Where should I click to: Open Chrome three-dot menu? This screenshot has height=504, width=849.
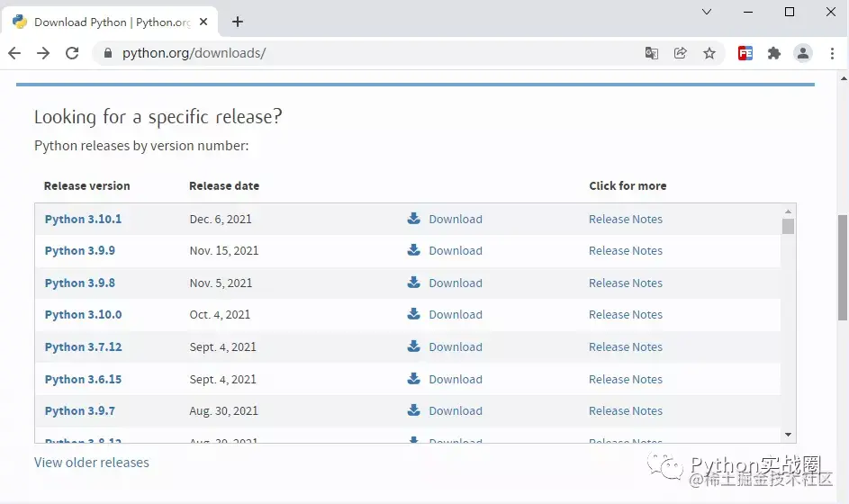(x=832, y=53)
